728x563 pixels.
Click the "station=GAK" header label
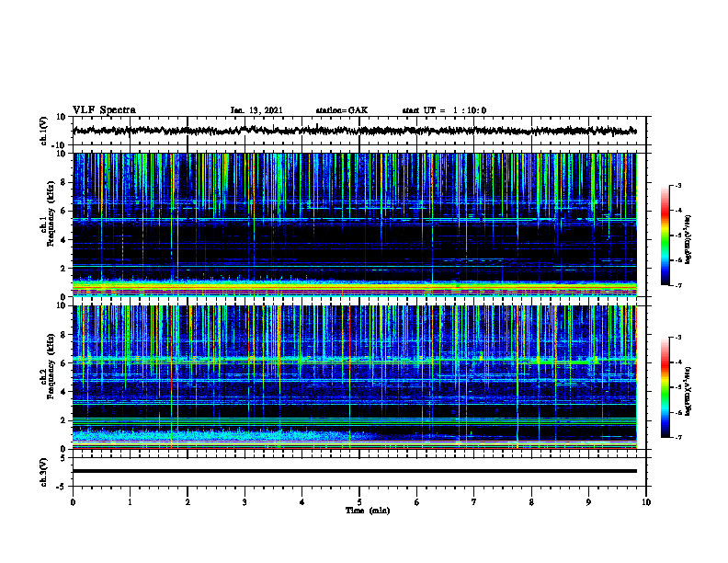342,110
